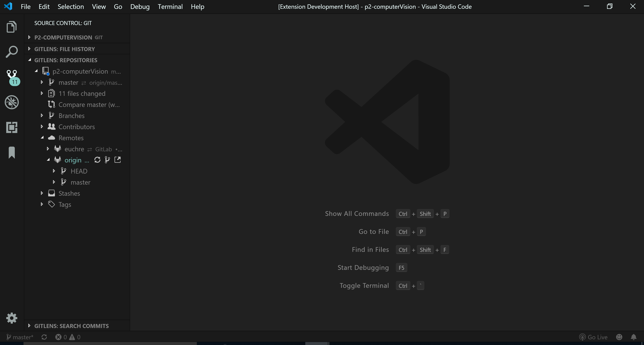Click the repository icon beside p2-computerVision

click(x=46, y=71)
